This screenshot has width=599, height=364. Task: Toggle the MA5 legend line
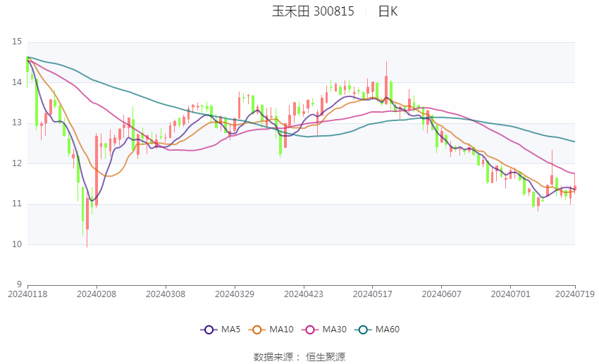coord(221,330)
